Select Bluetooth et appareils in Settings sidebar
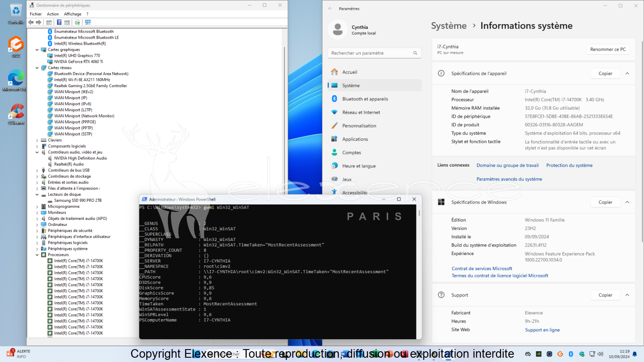 (x=365, y=99)
